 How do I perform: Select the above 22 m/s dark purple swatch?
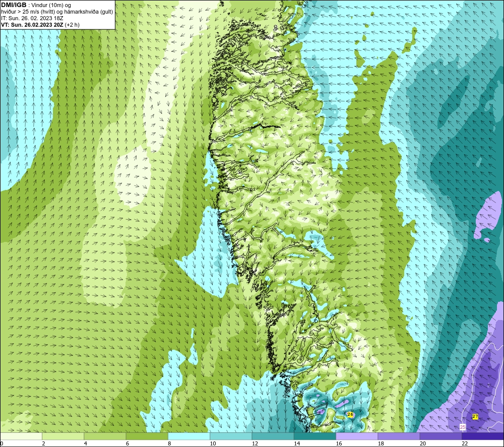pos(483,436)
